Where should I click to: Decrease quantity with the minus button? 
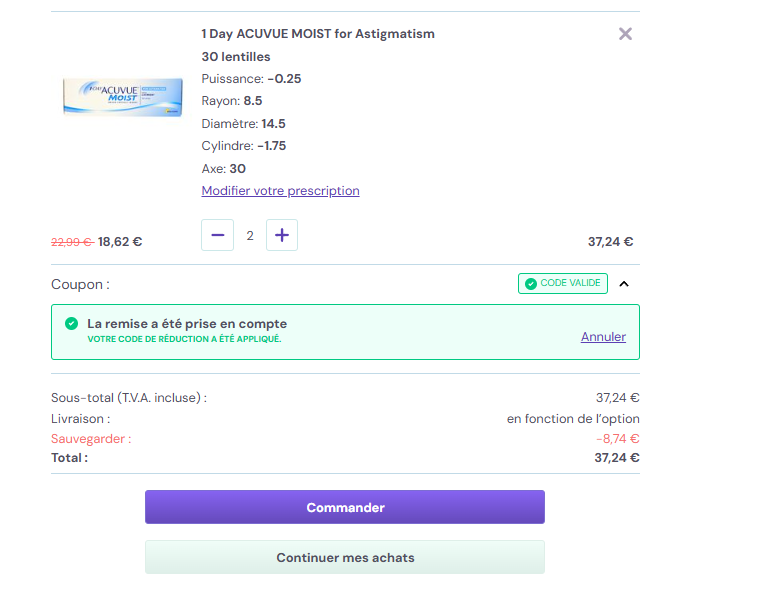tap(217, 235)
